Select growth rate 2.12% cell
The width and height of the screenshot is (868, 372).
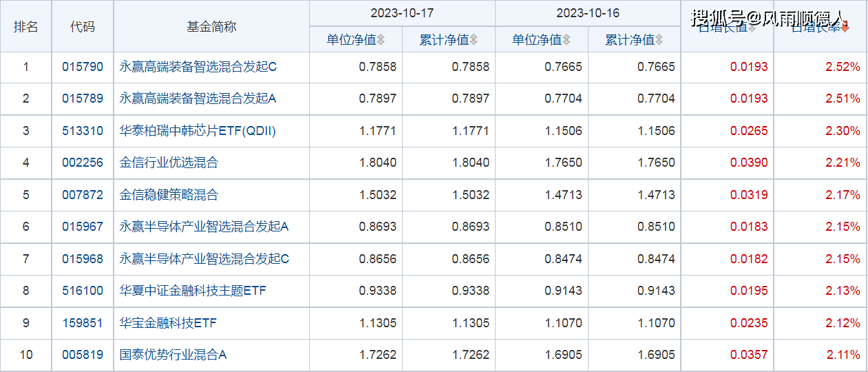click(843, 323)
